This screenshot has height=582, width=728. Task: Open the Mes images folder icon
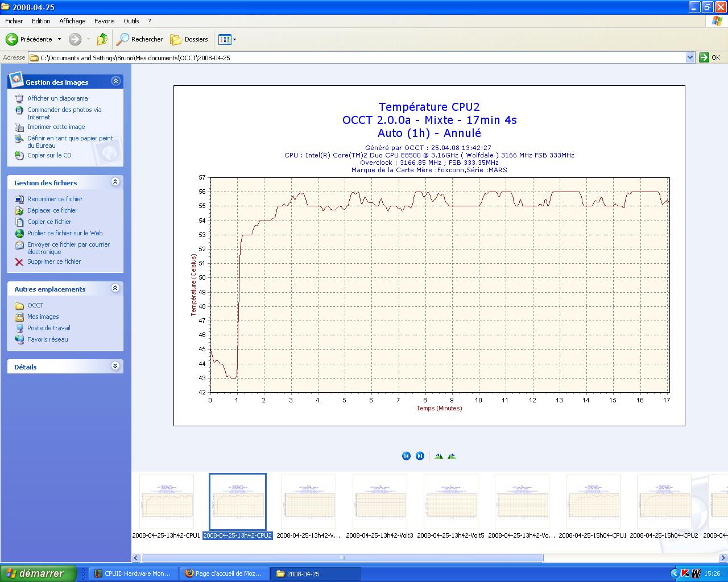(19, 317)
